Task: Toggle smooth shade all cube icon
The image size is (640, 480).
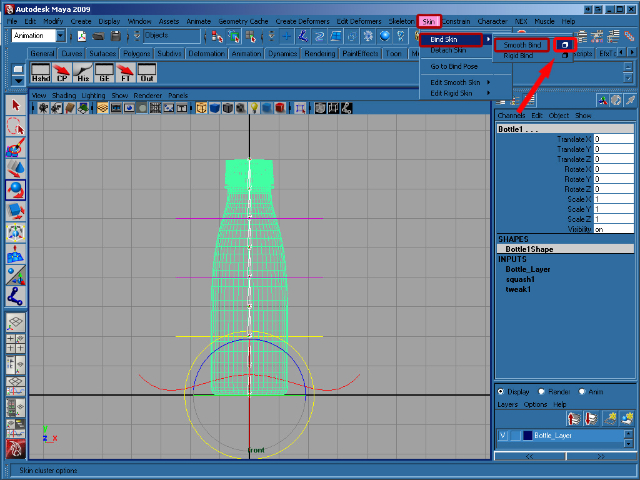Action: 214,108
